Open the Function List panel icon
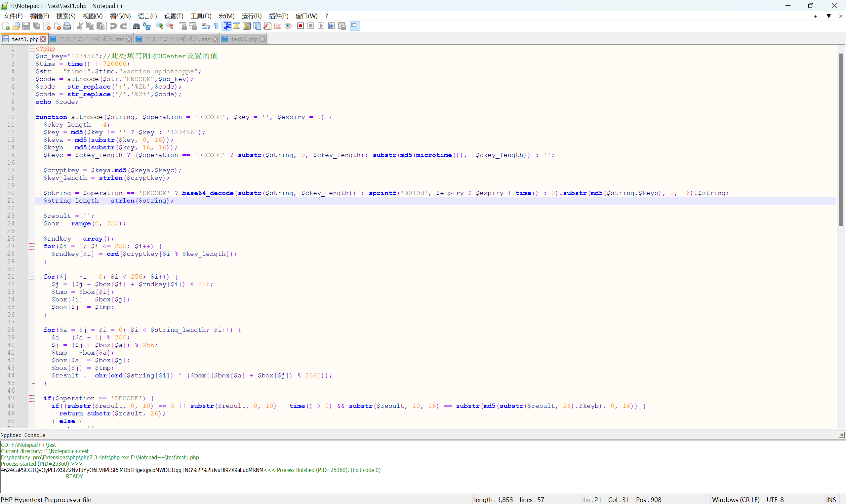Screen dimensions: 846x504 pyautogui.click(x=267, y=26)
